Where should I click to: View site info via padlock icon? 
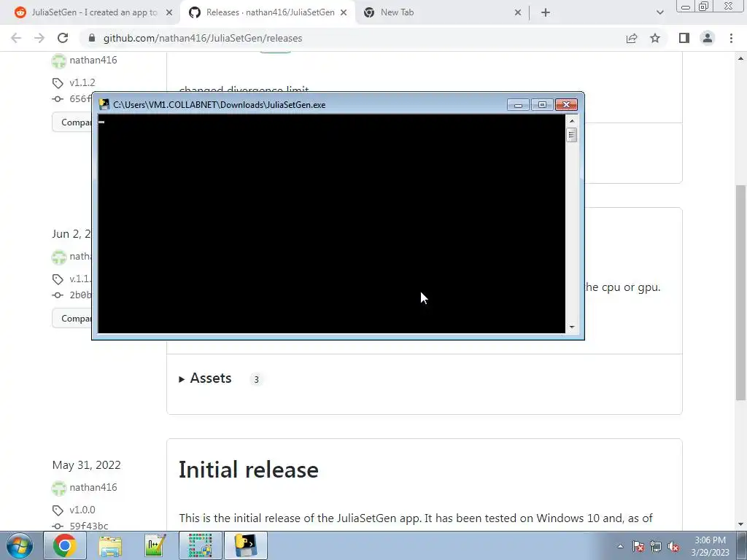point(92,38)
